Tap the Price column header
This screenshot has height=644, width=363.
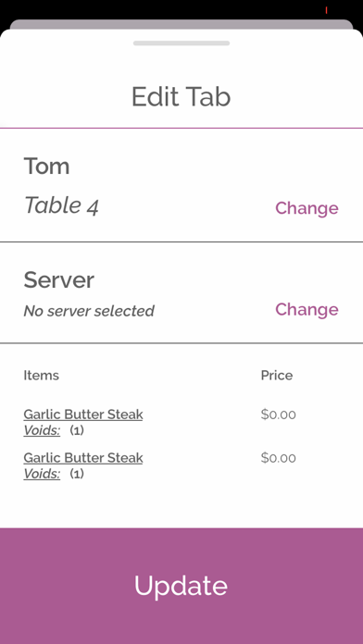(277, 375)
